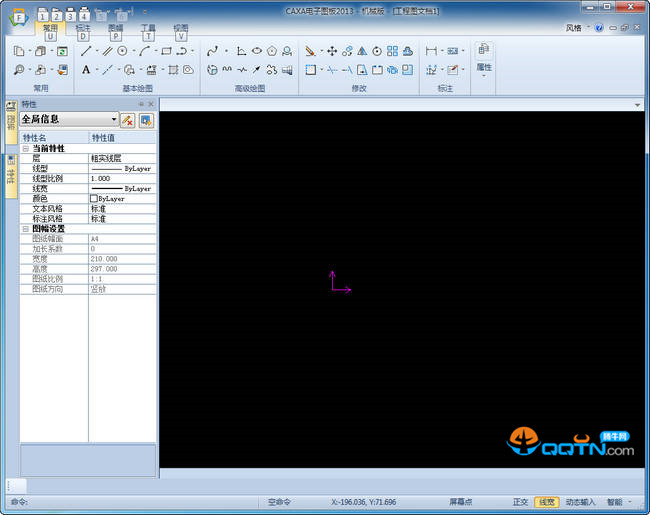650x515 pixels.
Task: Toggle 动态输入 dynamic input mode
Action: click(580, 502)
